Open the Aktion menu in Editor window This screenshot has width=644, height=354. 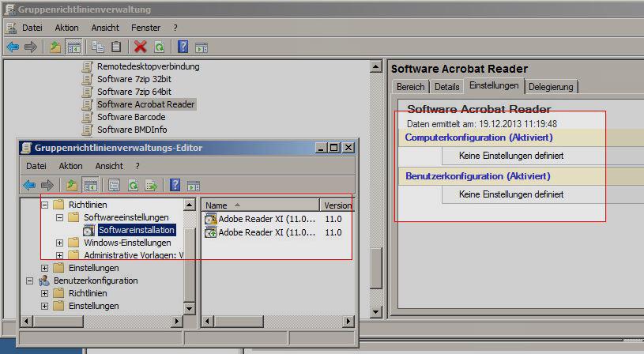(x=70, y=166)
